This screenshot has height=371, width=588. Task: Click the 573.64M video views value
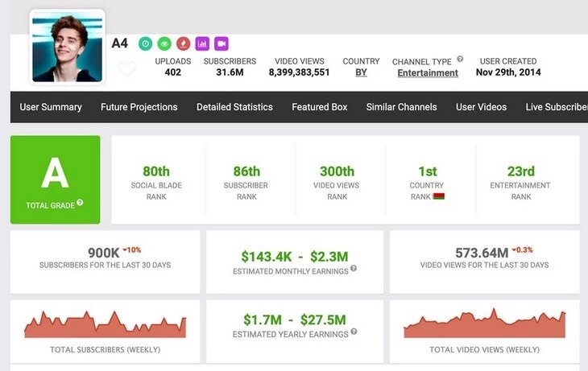pyautogui.click(x=482, y=253)
